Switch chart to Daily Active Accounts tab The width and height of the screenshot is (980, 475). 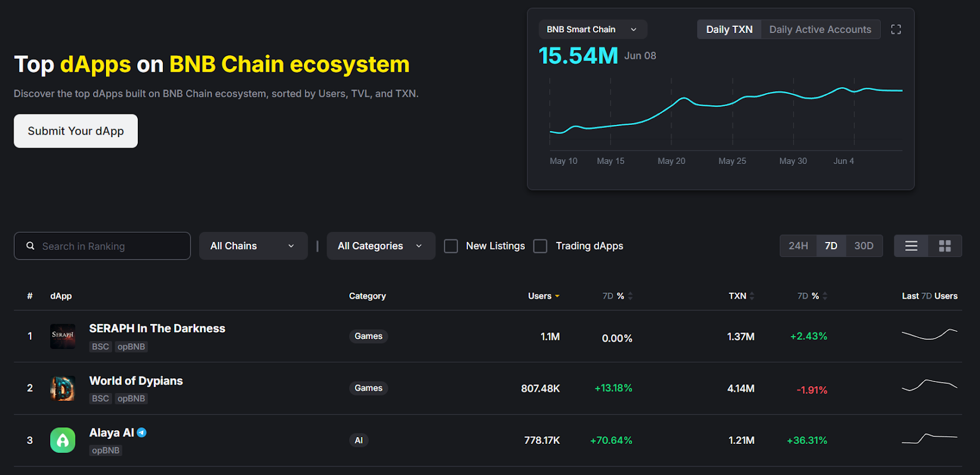click(x=820, y=29)
